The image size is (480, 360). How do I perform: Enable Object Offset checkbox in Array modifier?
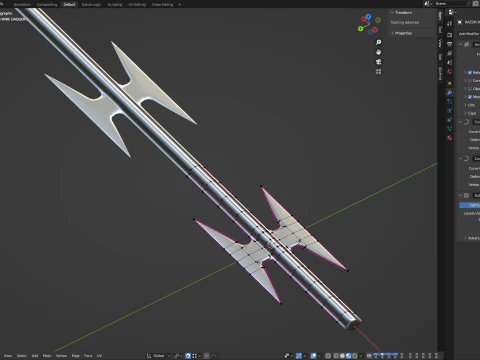[x=470, y=89]
